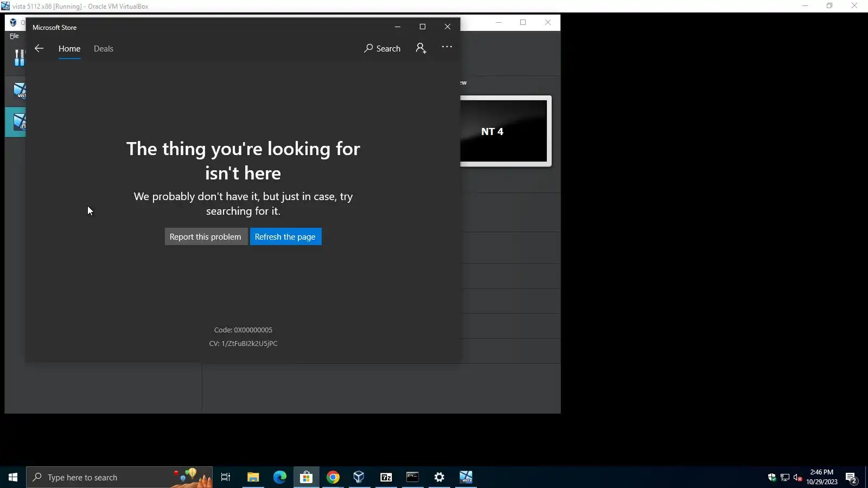Image resolution: width=868 pixels, height=488 pixels.
Task: Open the clock and date flyout
Action: tap(822, 477)
